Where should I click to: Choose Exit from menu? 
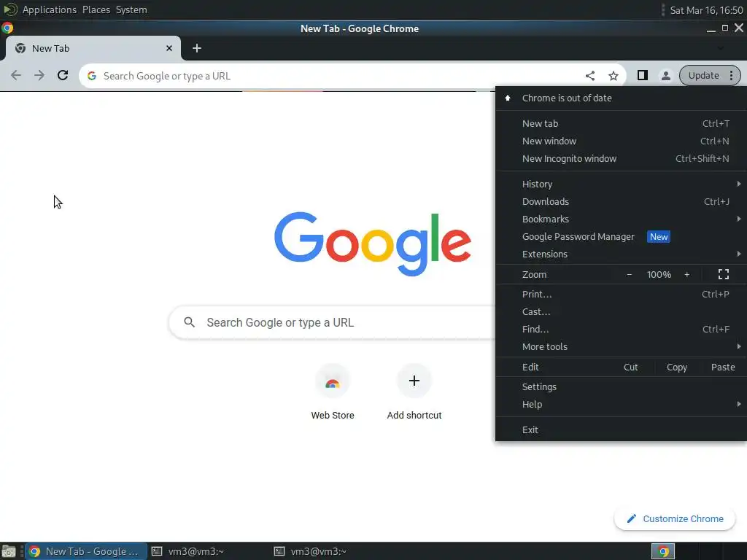622,429
